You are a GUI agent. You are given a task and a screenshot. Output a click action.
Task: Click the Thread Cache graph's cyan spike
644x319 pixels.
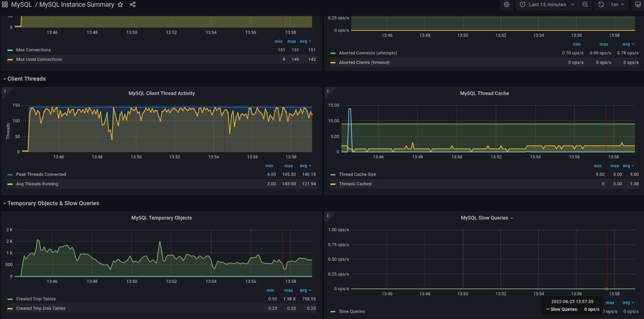click(x=350, y=109)
